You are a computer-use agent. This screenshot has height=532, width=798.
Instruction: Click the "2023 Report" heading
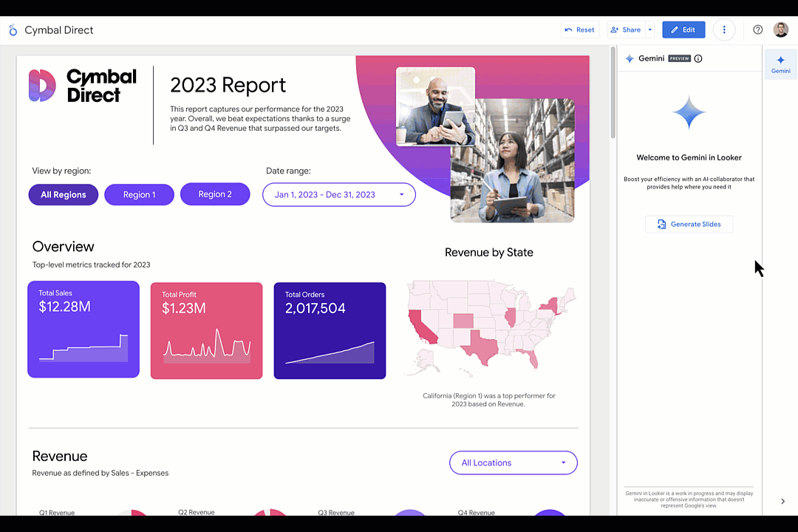point(228,85)
